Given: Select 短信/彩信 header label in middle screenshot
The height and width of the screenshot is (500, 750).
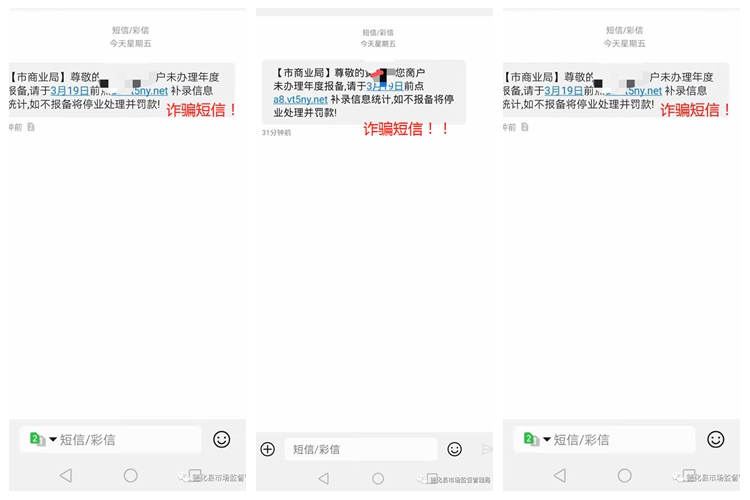Looking at the screenshot, I should [378, 33].
